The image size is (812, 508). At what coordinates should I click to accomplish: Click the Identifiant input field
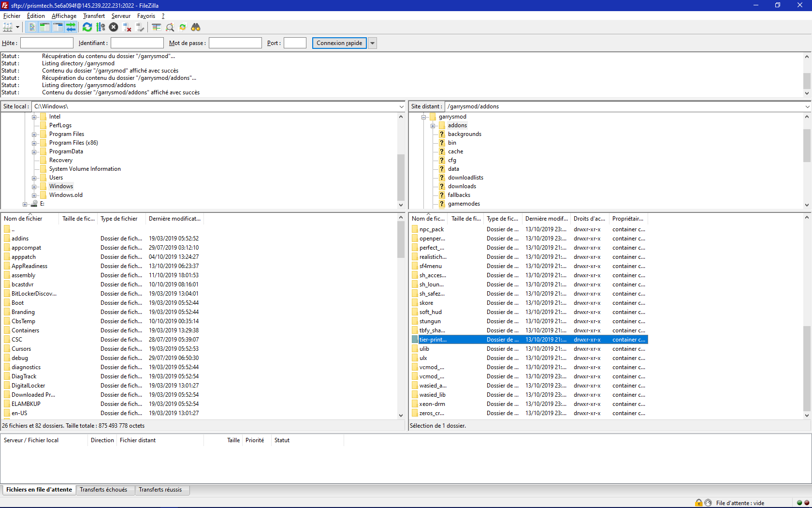pyautogui.click(x=137, y=43)
